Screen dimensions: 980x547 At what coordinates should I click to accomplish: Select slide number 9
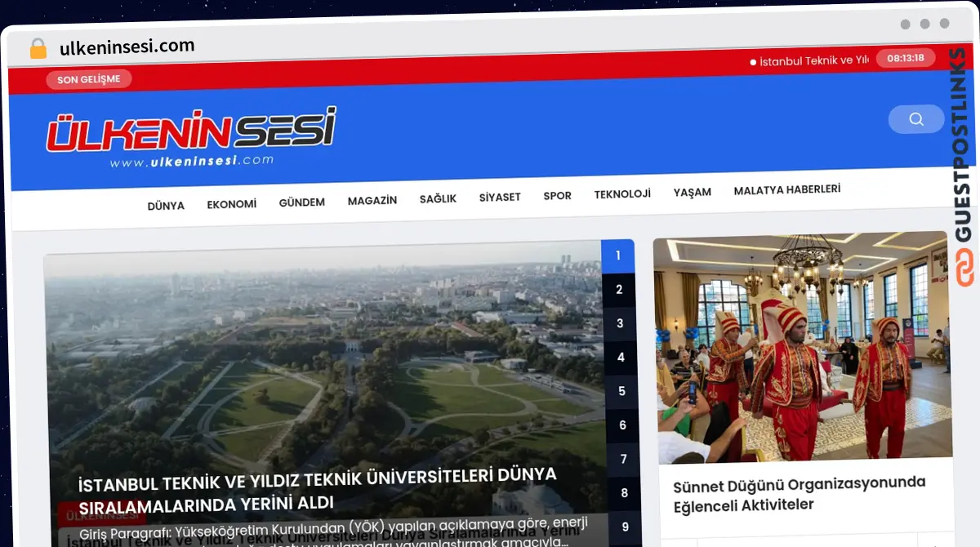625,527
